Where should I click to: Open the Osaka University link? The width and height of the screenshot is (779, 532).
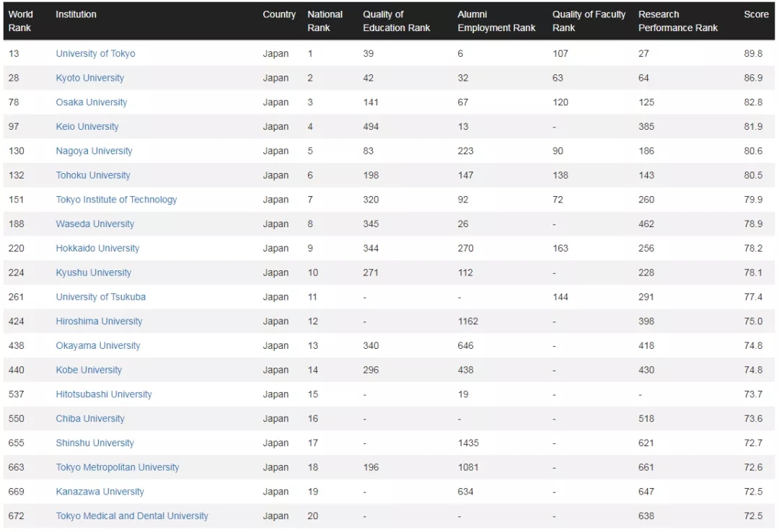[92, 102]
